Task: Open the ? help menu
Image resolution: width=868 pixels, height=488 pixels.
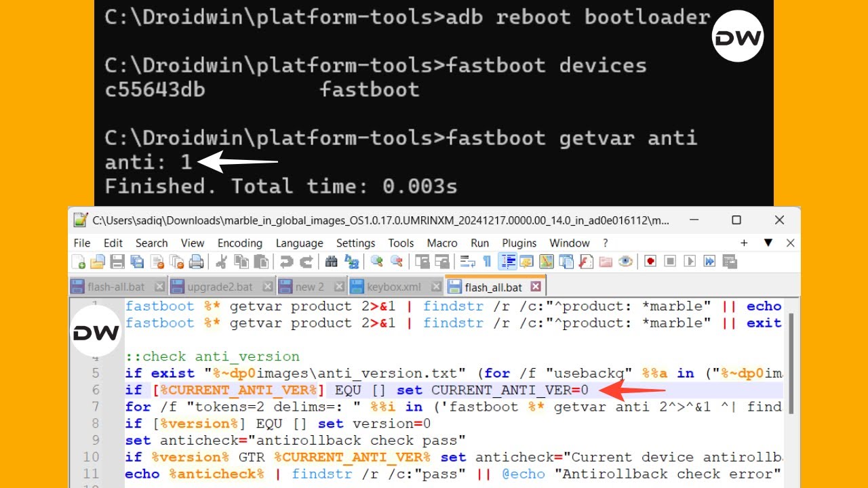Action: (606, 243)
